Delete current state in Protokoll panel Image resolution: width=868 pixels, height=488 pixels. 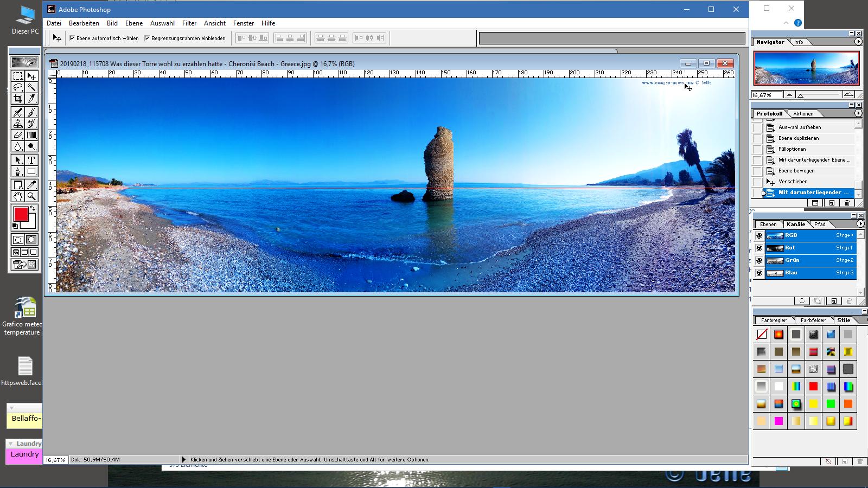(x=847, y=203)
